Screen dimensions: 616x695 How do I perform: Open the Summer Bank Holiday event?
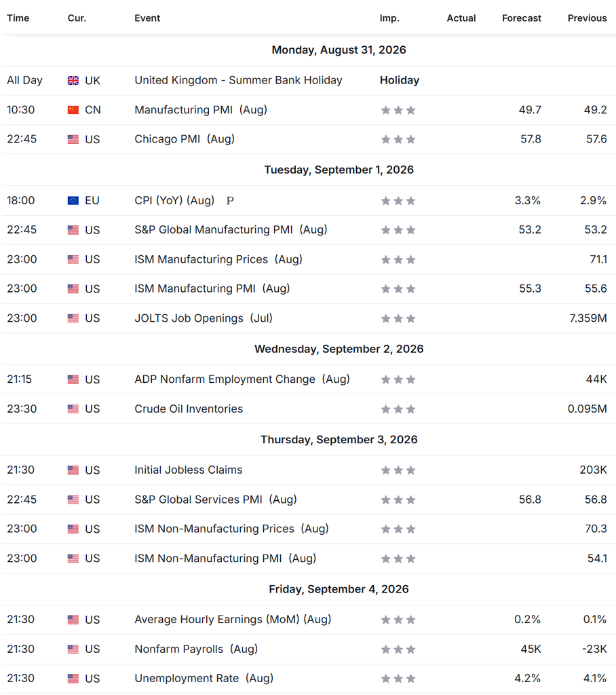[x=238, y=80]
